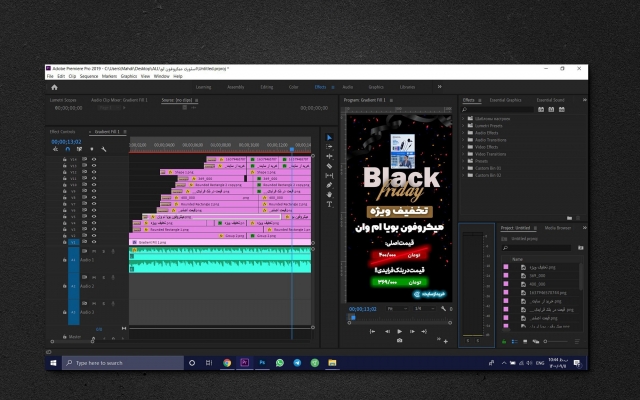Open Program monitor settings wrench
The width and height of the screenshot is (640, 400).
443,309
